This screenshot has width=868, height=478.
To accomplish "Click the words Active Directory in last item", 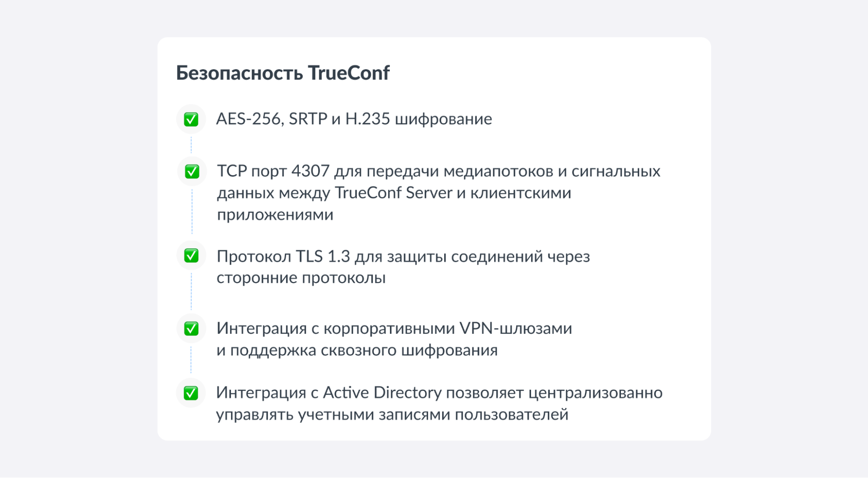I will 383,393.
